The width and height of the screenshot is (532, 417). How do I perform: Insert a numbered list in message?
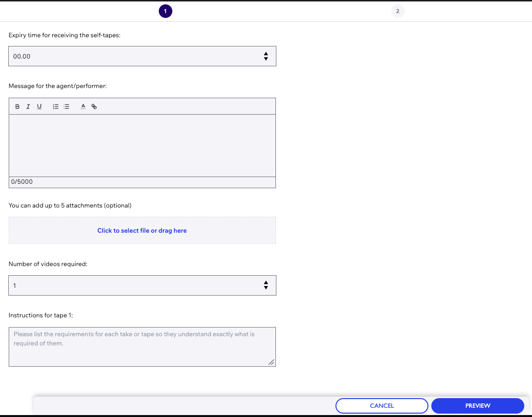56,106
